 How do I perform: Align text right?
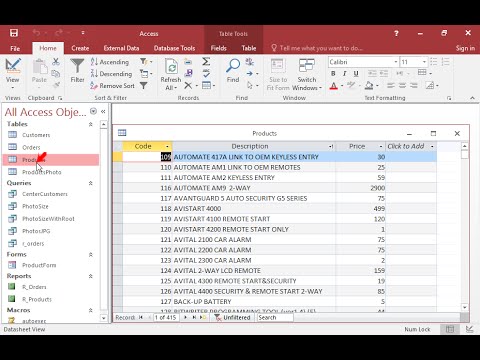[414, 86]
